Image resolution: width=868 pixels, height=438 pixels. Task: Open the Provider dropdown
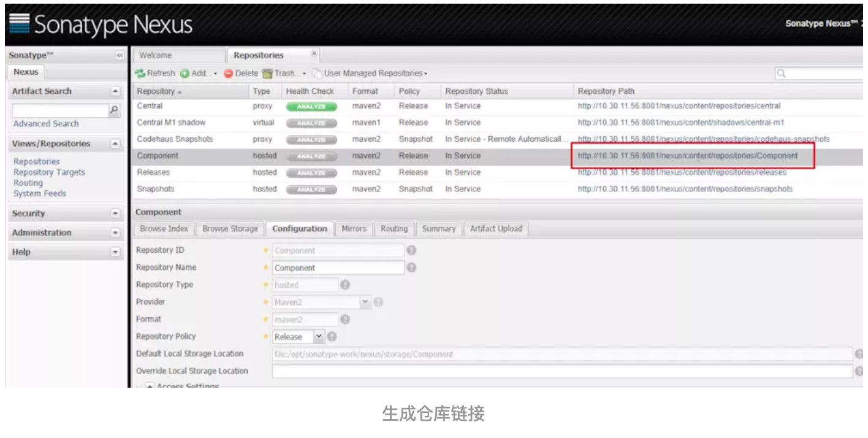pos(365,302)
